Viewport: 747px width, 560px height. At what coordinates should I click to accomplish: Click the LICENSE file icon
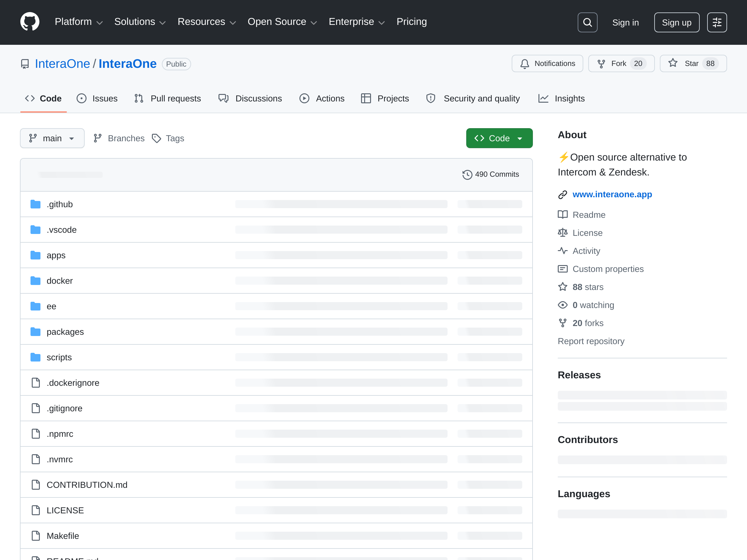pos(35,511)
